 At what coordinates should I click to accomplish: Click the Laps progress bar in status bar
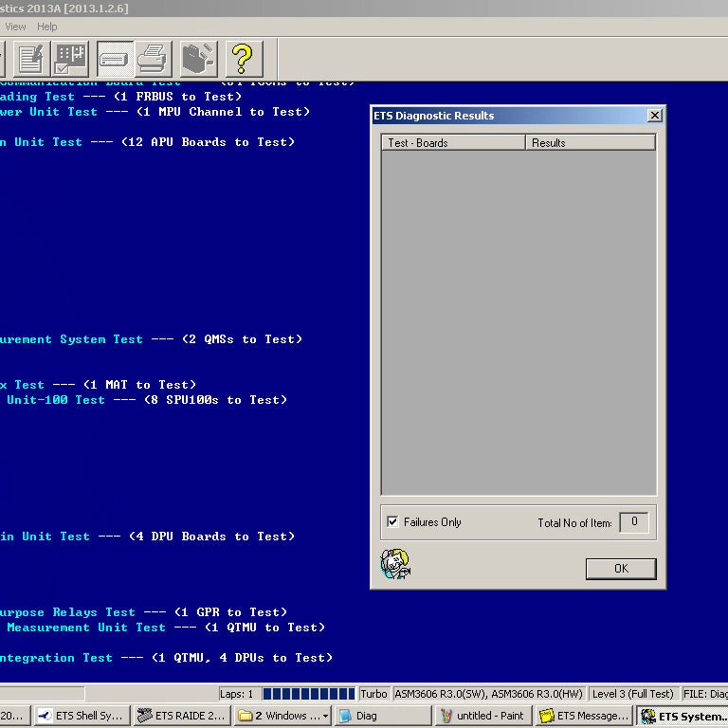(x=308, y=694)
